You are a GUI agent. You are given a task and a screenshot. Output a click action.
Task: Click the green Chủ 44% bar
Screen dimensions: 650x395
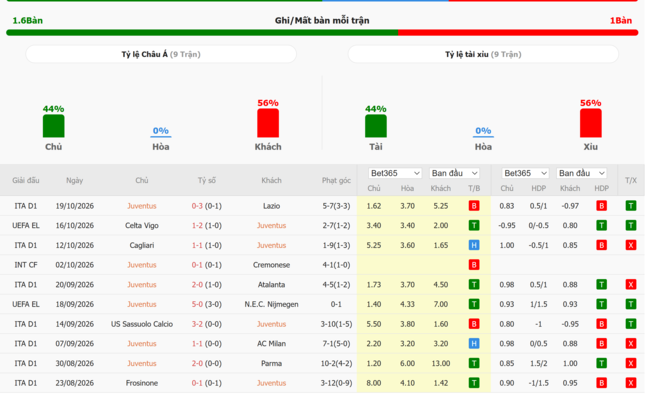tap(53, 126)
